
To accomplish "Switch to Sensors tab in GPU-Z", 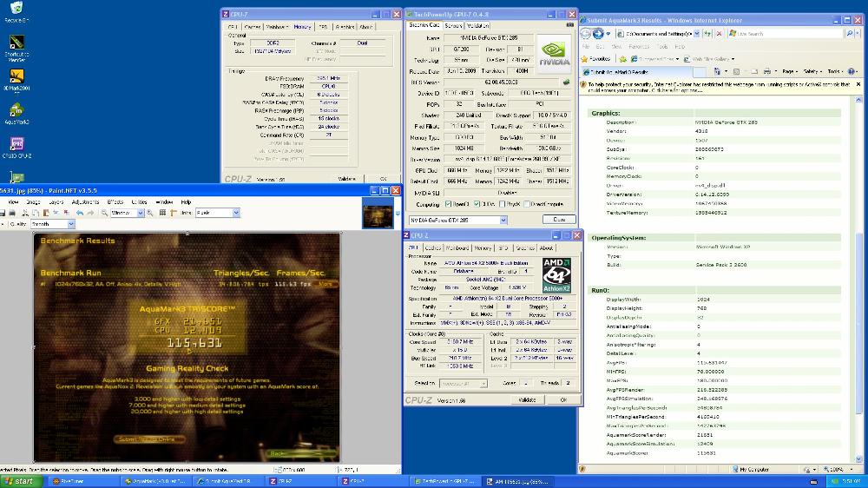I will coord(453,25).
